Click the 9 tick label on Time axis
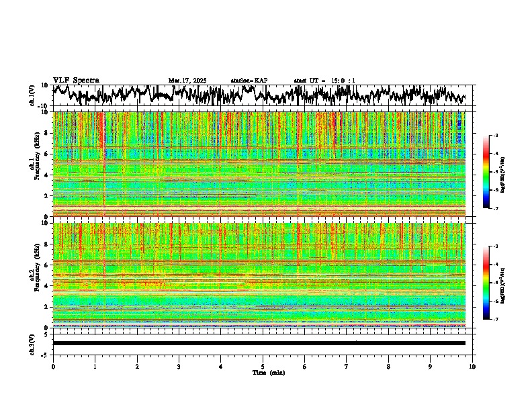Viewport: 532px width, 411px height. (430, 367)
